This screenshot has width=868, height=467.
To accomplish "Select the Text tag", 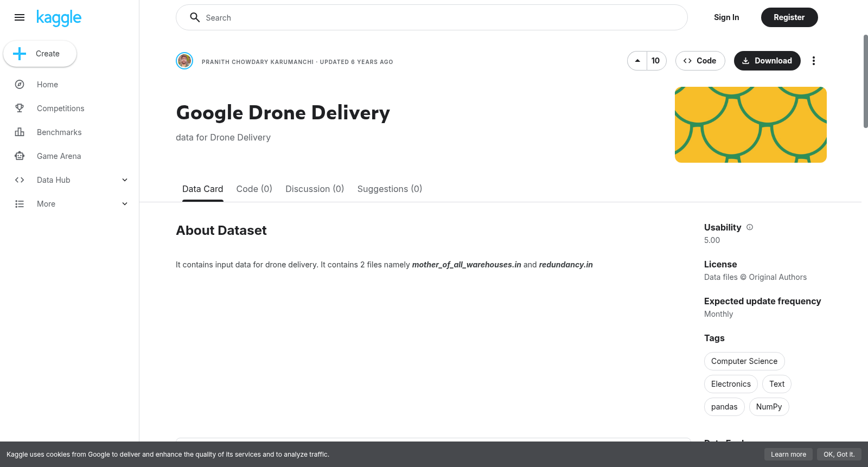I will coord(777,384).
